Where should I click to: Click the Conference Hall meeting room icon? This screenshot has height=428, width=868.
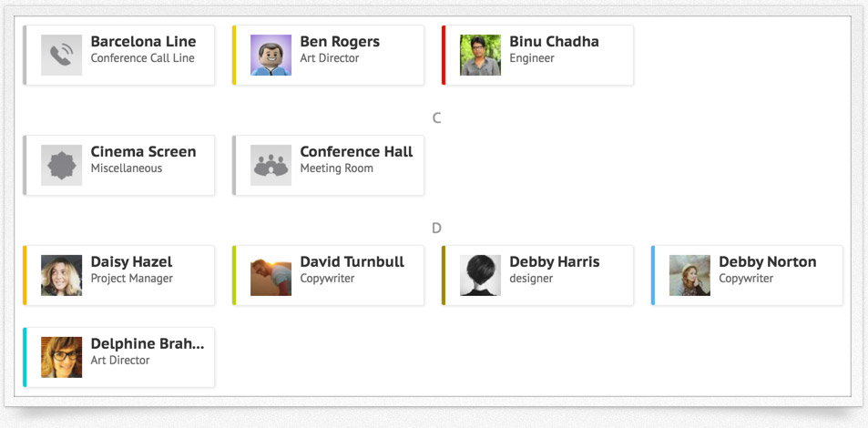point(271,166)
